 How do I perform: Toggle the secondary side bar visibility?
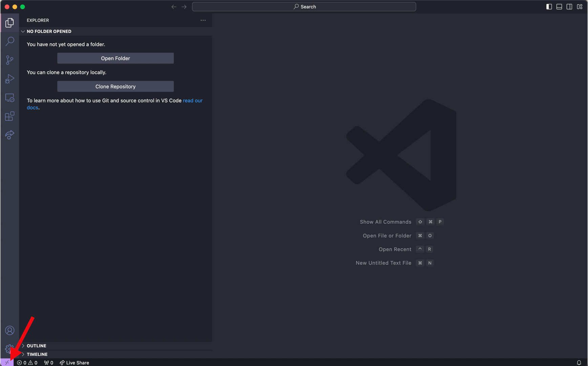point(569,7)
